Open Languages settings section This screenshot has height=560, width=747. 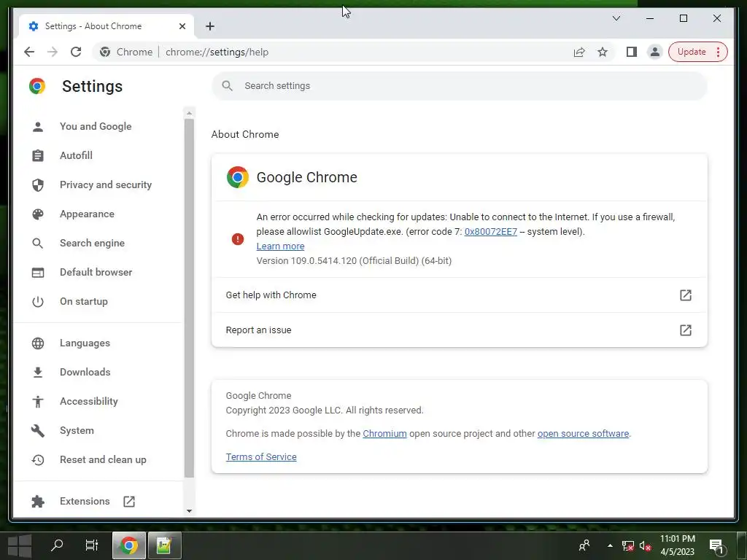(85, 343)
